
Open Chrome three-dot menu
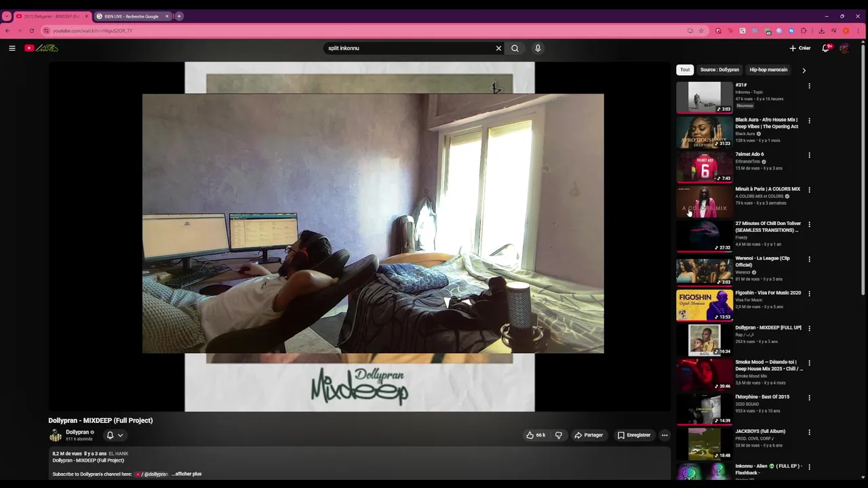tap(858, 30)
